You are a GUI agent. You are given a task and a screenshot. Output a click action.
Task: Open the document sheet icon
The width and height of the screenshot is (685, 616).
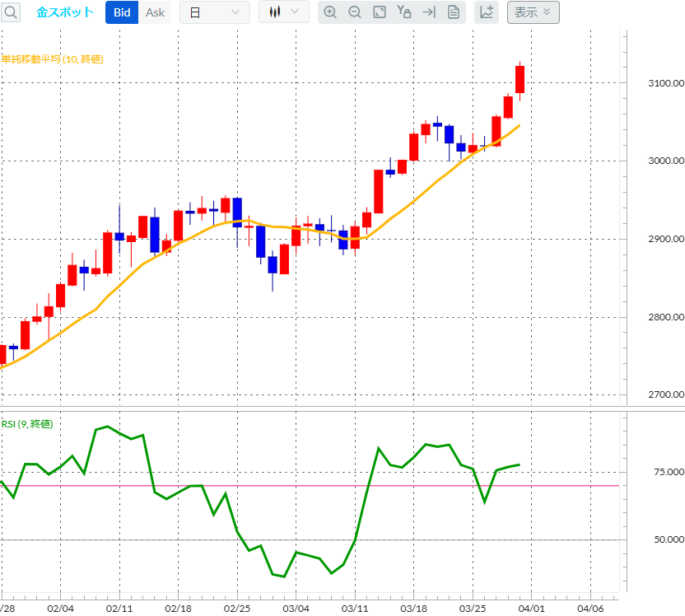click(454, 12)
